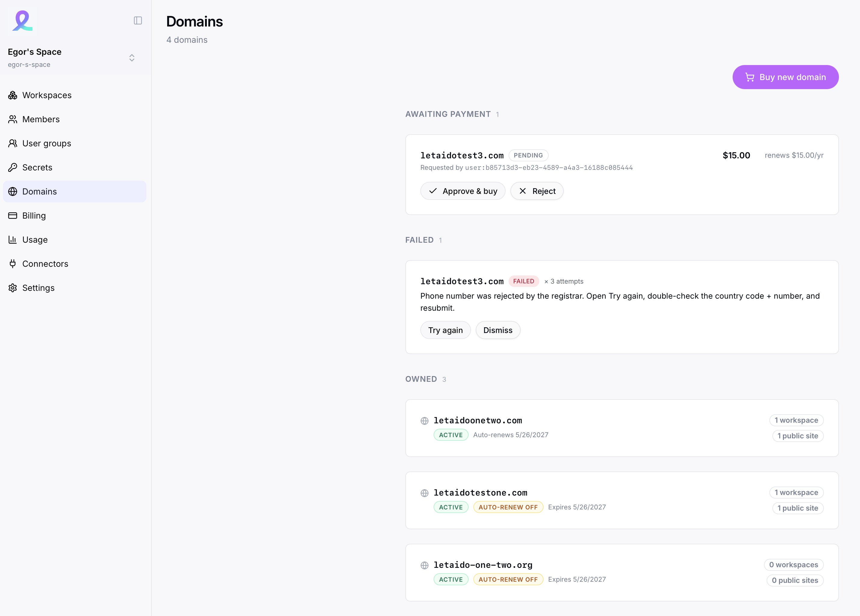Click AUTO-RENEW OFF badge on letaidotestone.com
Screen dimensions: 860x616
tap(508, 507)
